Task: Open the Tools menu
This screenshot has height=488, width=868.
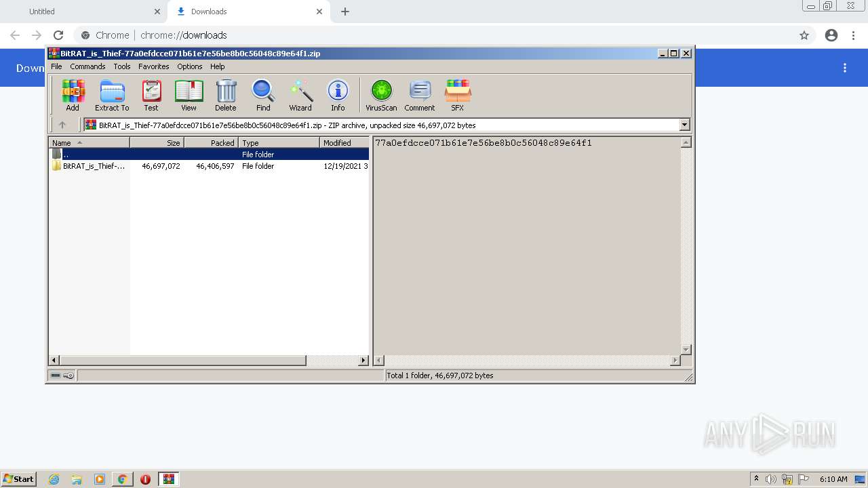Action: pyautogui.click(x=122, y=66)
